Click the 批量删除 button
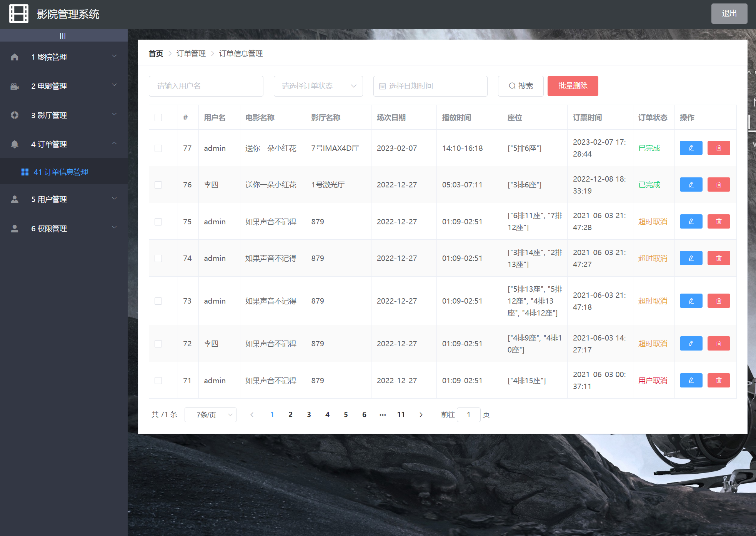This screenshot has width=756, height=536. coord(573,86)
